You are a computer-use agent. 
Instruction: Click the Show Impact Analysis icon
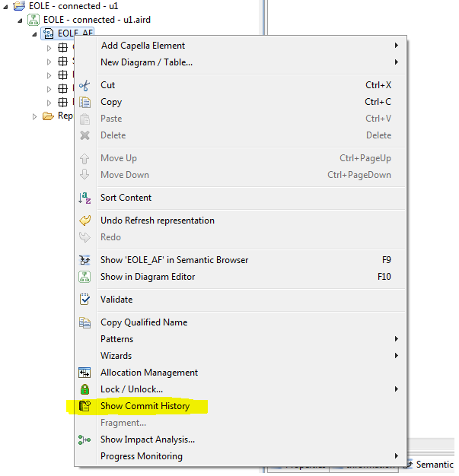[x=85, y=440]
